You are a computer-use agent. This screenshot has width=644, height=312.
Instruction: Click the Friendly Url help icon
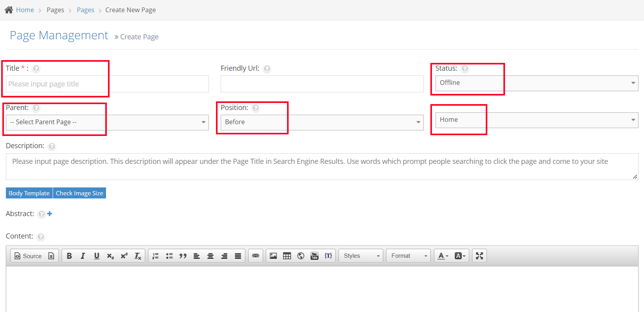(267, 69)
